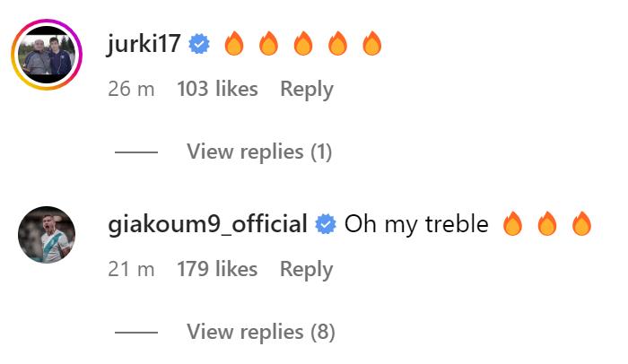Show who liked via 103 likes

click(x=217, y=89)
